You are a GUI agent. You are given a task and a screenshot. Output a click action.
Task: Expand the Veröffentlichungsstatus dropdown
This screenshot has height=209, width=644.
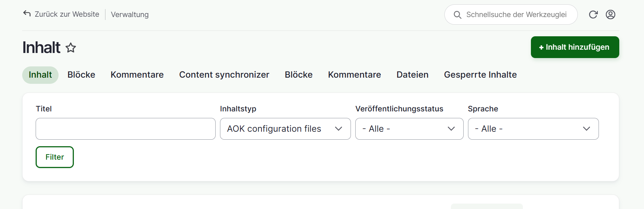409,129
